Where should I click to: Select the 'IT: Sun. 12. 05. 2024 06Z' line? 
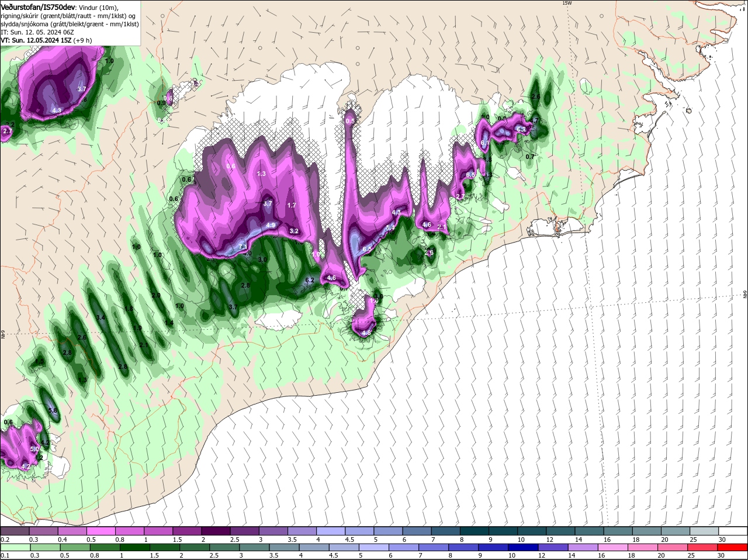(37, 32)
